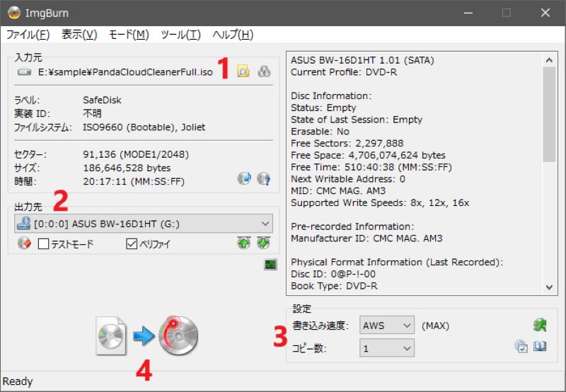Open the モード(M) menu

coord(129,35)
